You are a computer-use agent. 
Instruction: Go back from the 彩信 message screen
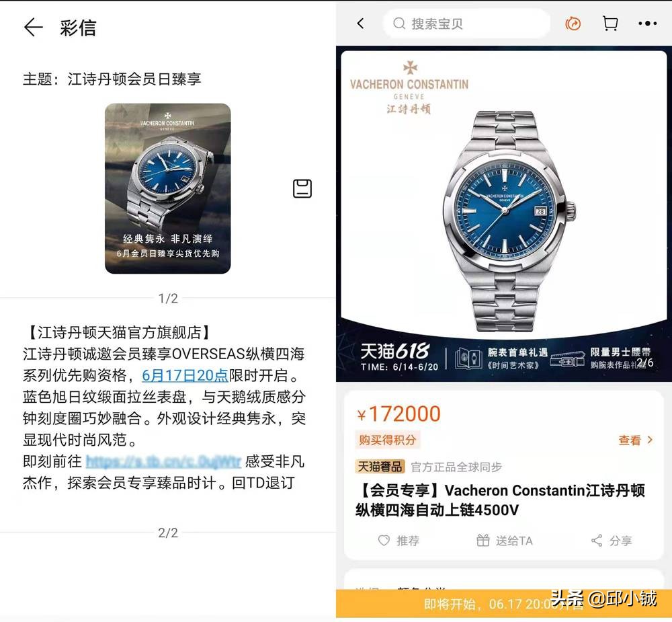33,28
